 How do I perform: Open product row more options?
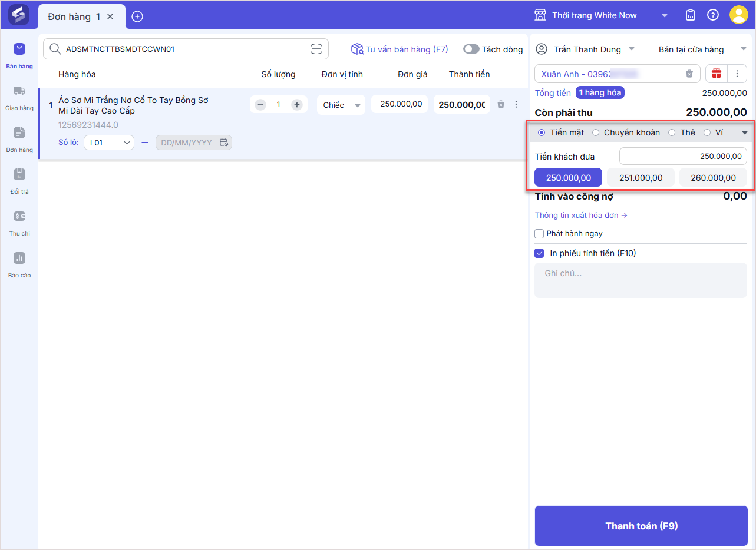pos(516,104)
